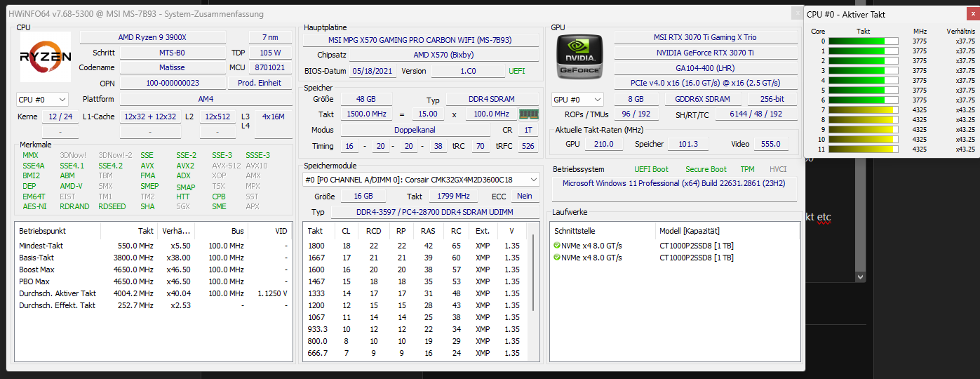Click the ECC value Nein
Screen dimensions: 980x379
525,197
